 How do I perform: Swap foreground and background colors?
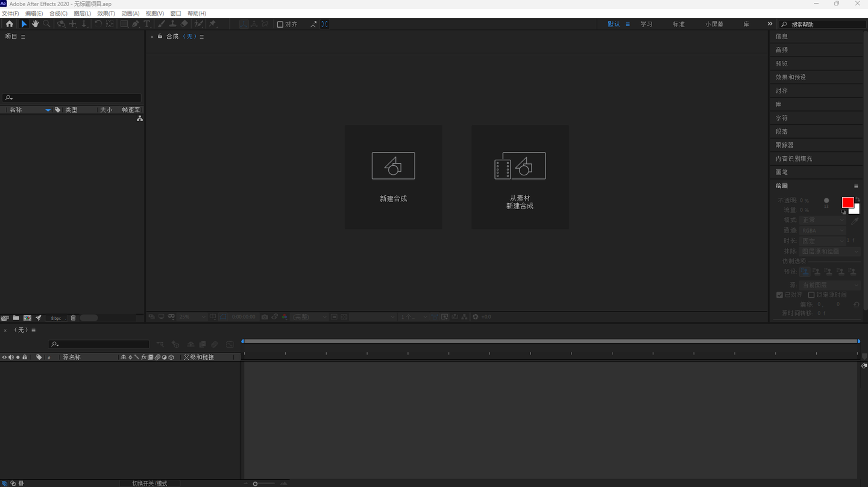click(857, 199)
